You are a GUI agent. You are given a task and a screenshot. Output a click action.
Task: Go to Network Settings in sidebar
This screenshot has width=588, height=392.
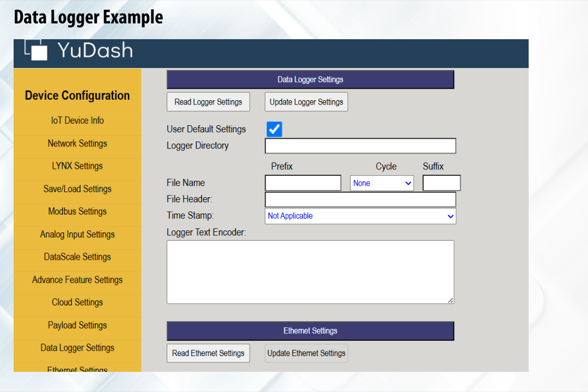point(77,144)
